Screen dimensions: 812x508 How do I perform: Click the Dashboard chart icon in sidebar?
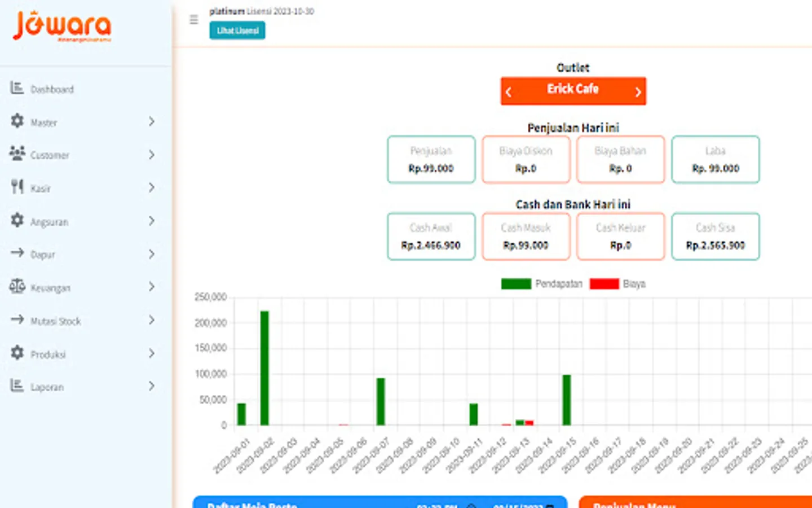coord(17,88)
